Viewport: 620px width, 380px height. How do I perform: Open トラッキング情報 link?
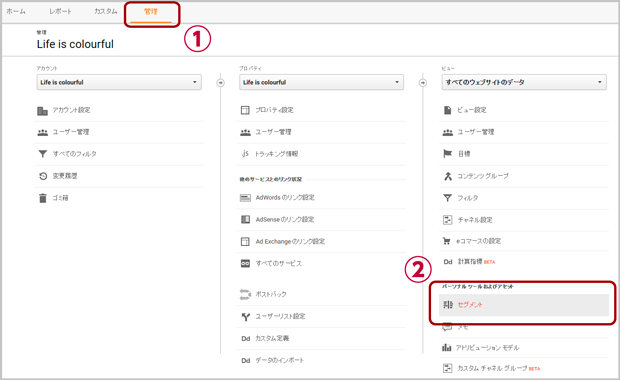point(276,154)
